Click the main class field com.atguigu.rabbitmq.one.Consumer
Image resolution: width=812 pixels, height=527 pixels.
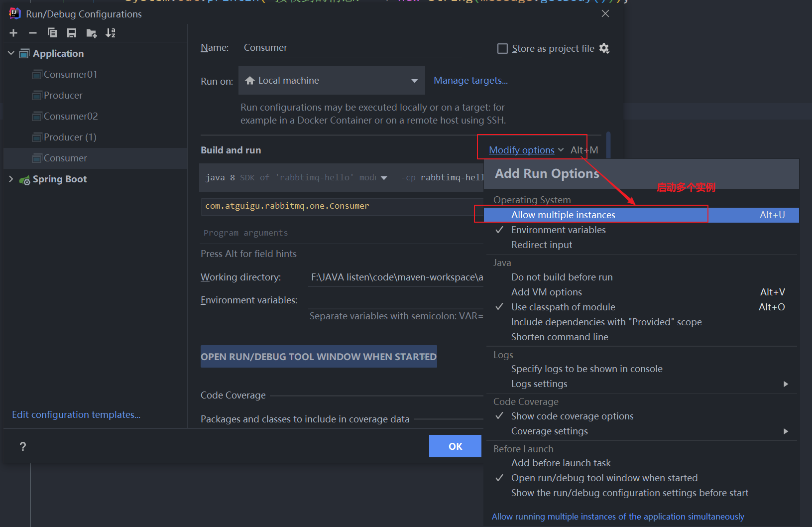click(343, 206)
